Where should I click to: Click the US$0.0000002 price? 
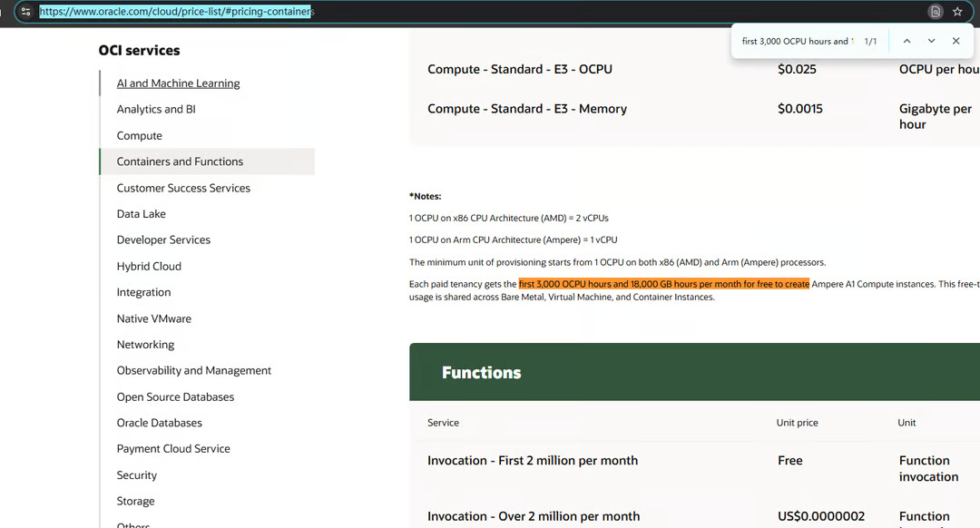821,516
